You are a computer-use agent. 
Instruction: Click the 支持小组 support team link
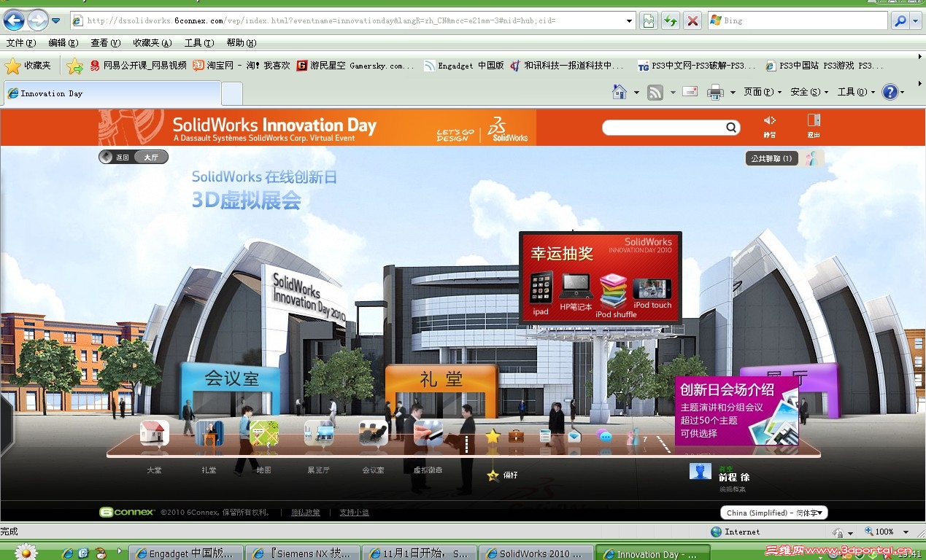point(354,513)
